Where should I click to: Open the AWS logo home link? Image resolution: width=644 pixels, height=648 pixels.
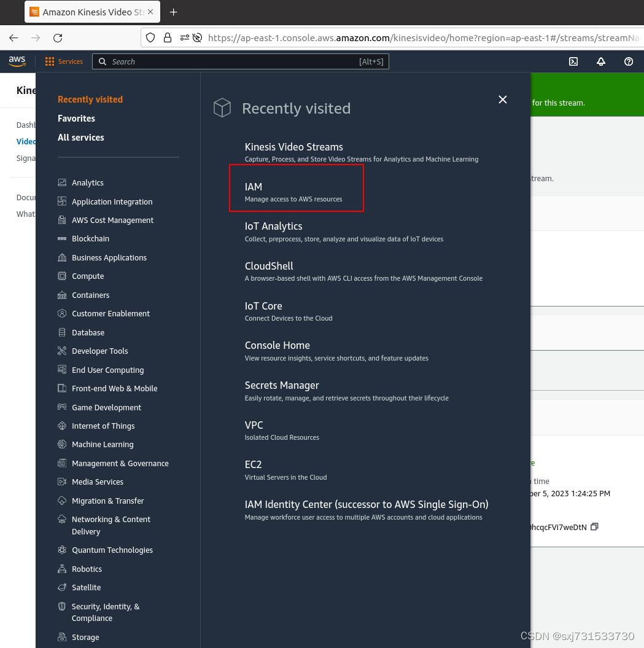pos(17,61)
